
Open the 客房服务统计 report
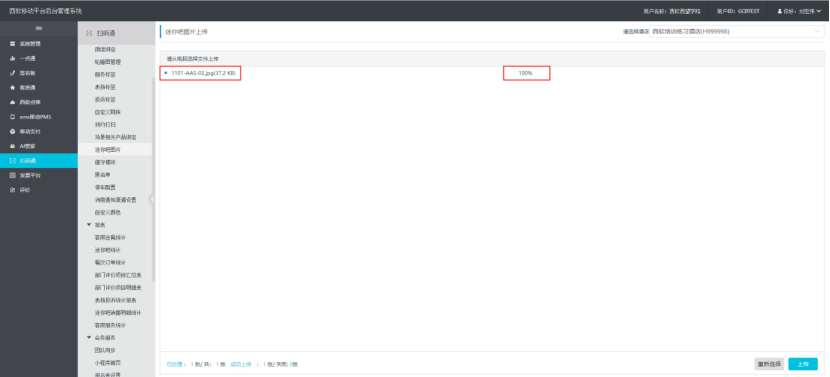(x=110, y=325)
